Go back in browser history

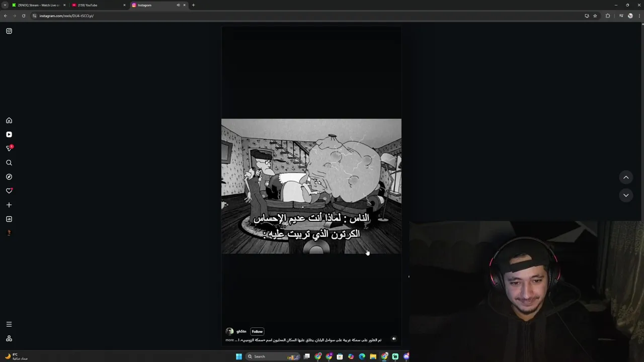[x=6, y=16]
